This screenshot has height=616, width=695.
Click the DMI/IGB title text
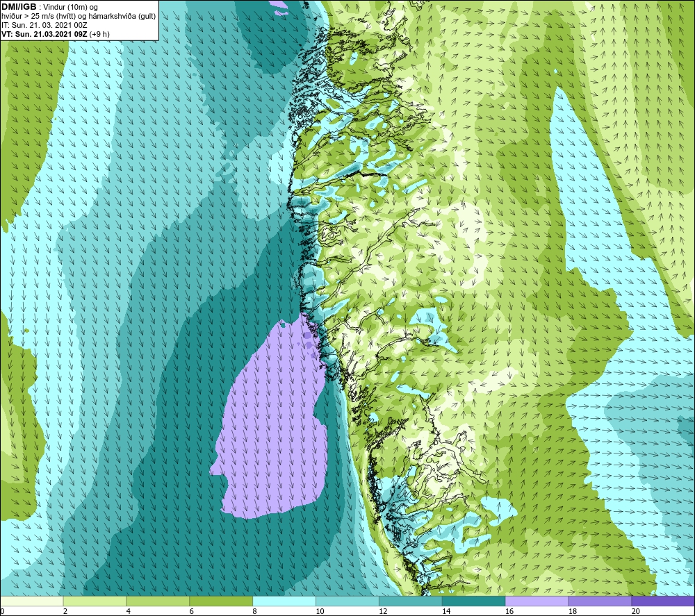[19, 7]
